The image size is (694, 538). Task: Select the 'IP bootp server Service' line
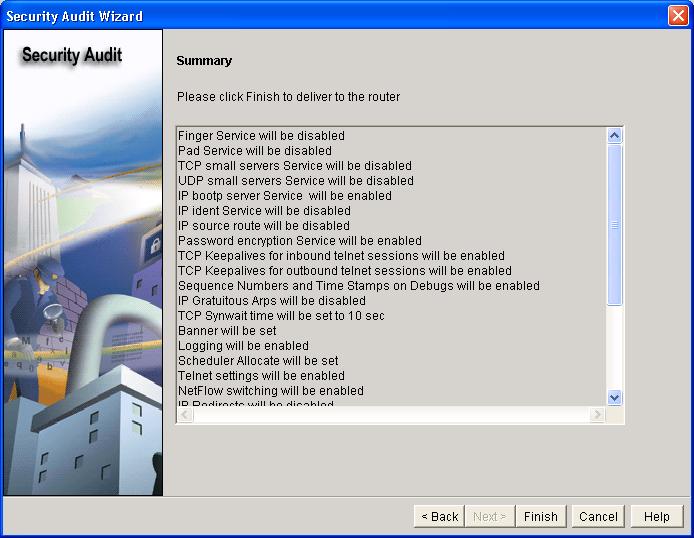point(284,196)
